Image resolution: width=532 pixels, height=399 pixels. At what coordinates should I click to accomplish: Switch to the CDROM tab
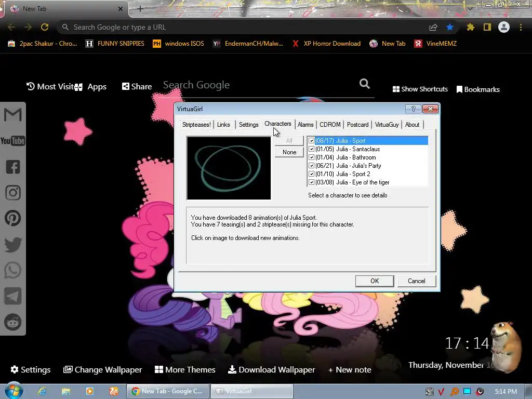tap(330, 125)
